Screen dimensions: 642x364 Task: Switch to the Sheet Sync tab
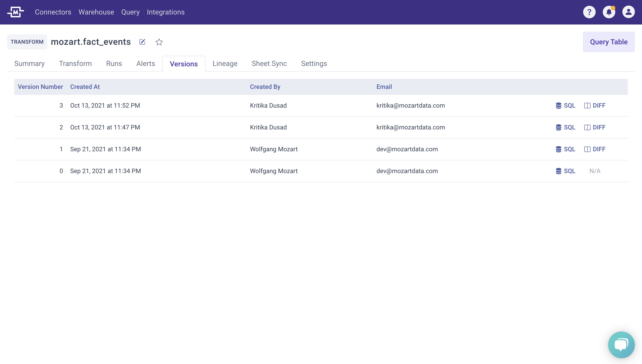click(269, 63)
